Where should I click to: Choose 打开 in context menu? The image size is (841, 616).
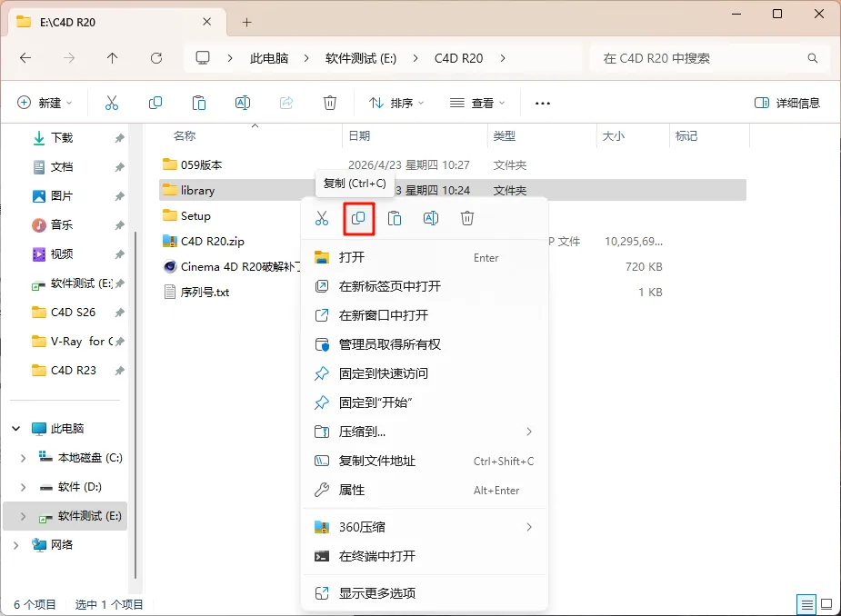tap(425, 257)
